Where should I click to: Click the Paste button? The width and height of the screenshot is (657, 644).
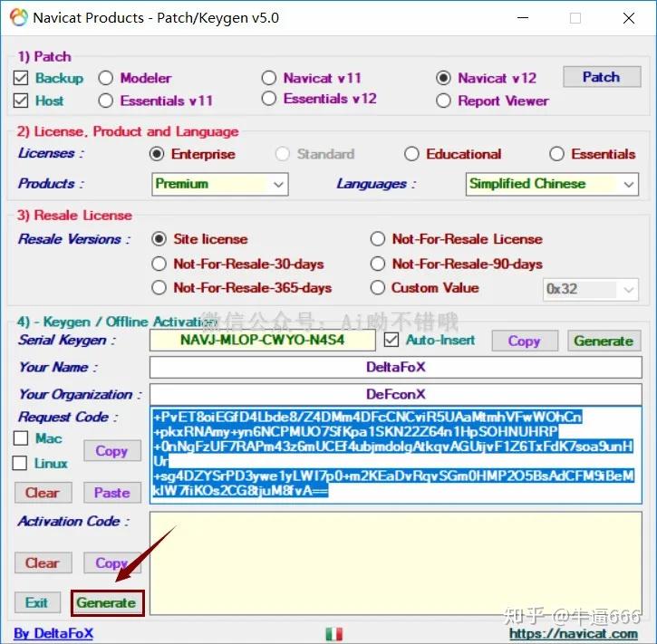coord(111,493)
